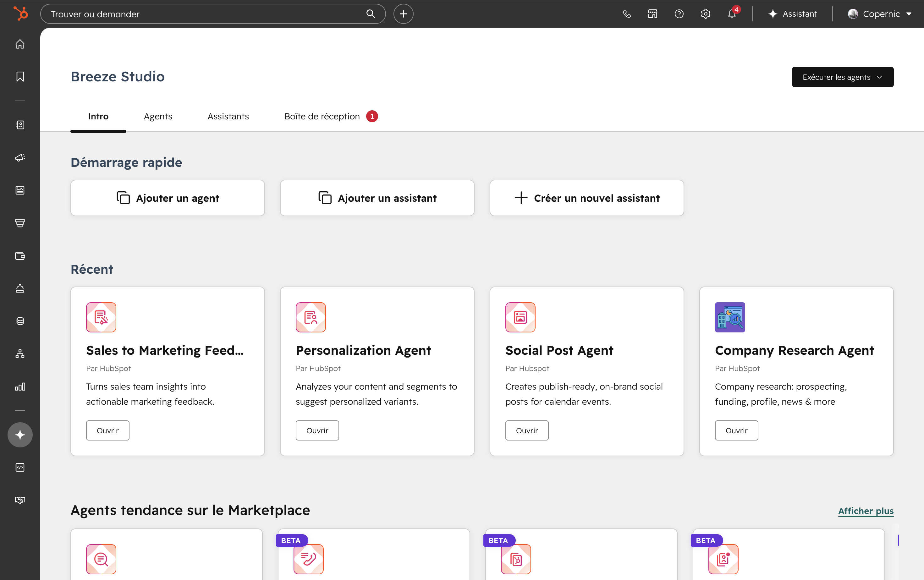Click the search magnifier icon

pyautogui.click(x=370, y=14)
